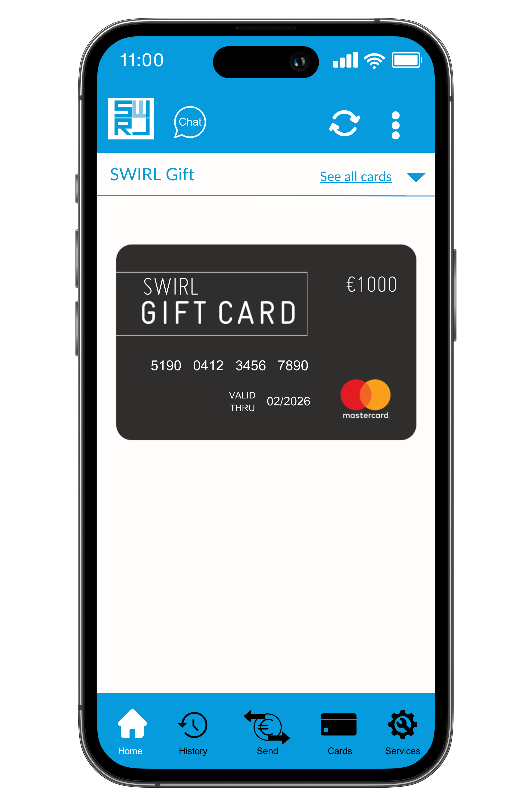Screen dimensions: 532x798
Task: Click the See all cards link
Action: click(x=355, y=176)
